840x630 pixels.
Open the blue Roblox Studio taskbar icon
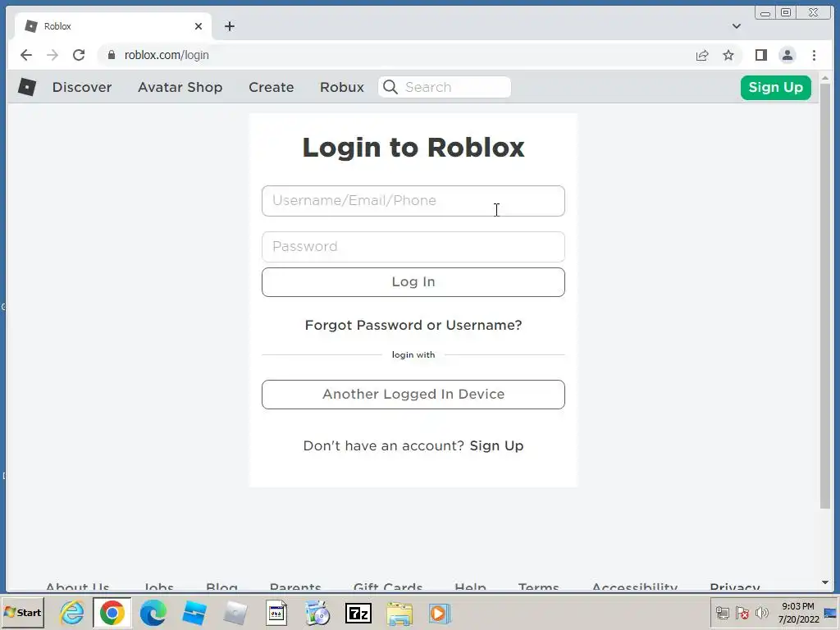click(194, 613)
